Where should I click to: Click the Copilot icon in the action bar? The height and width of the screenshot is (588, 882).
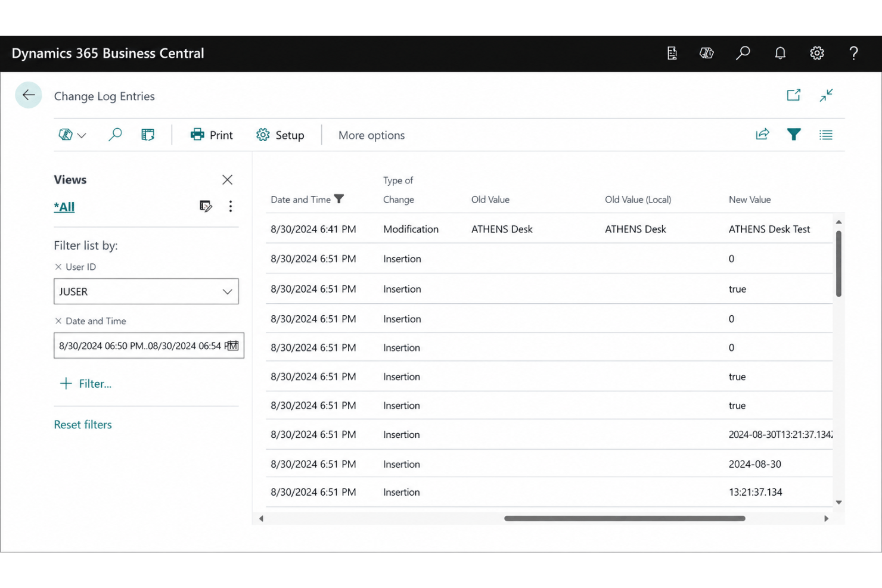click(66, 135)
